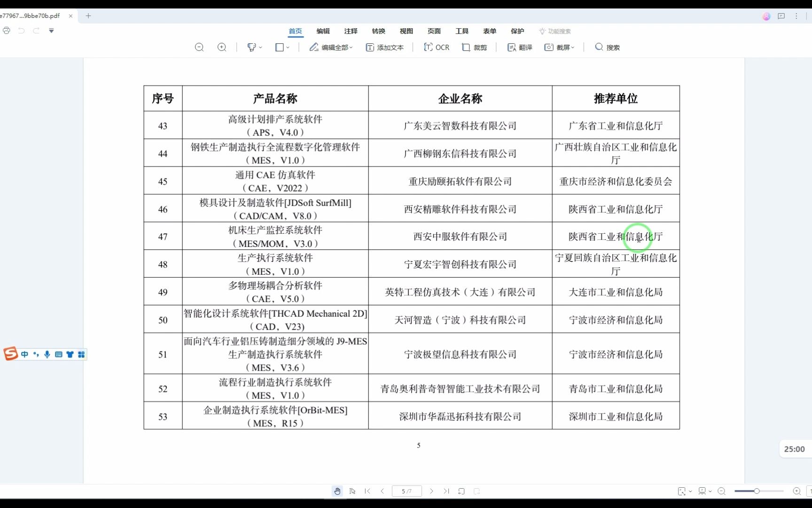Click the header cell 产品名称
Image resolution: width=812 pixels, height=508 pixels.
tap(275, 98)
